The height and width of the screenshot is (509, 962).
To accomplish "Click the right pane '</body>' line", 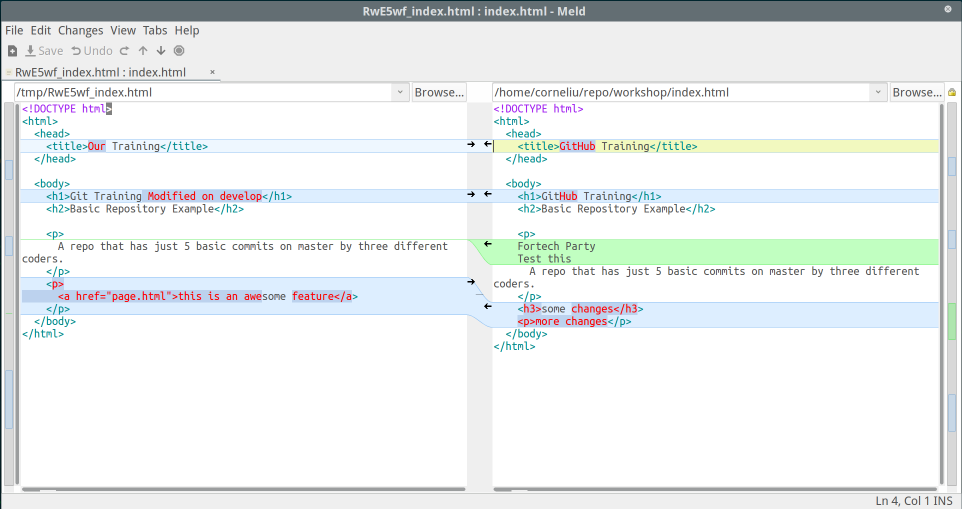I will (x=526, y=334).
